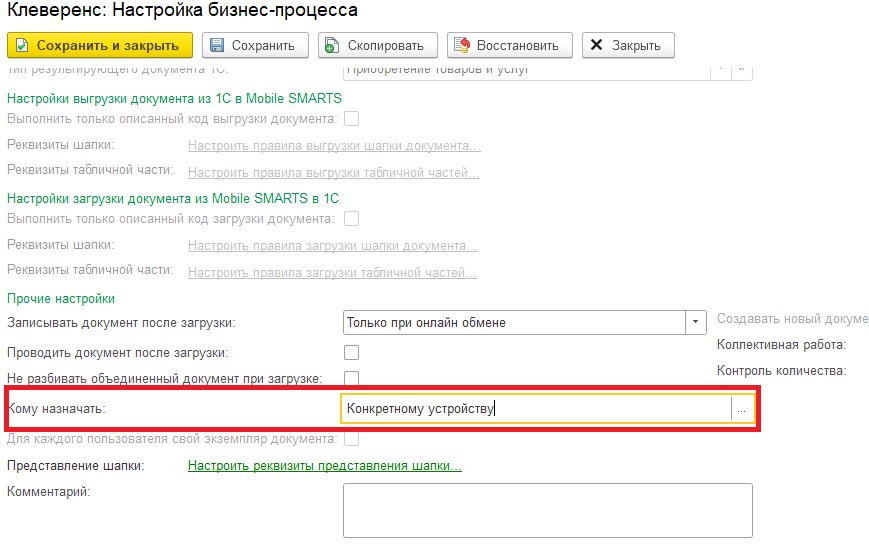This screenshot has height=547, width=869.
Task: Click the 'Коллективная работа:' label
Action: [781, 345]
